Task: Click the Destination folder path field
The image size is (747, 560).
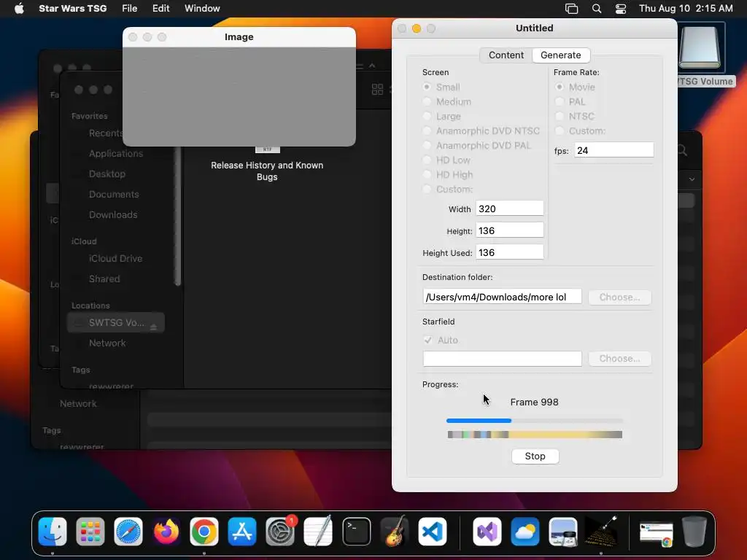Action: [x=502, y=297]
